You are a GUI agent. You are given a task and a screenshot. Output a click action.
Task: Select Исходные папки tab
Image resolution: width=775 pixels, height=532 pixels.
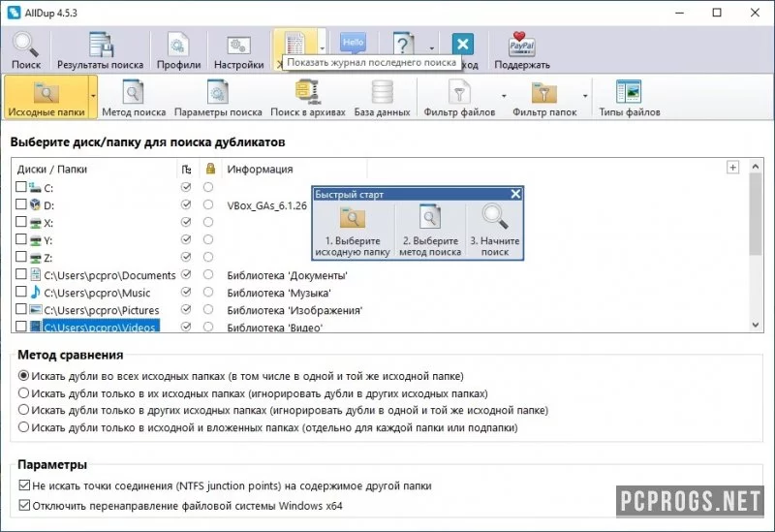tap(46, 98)
